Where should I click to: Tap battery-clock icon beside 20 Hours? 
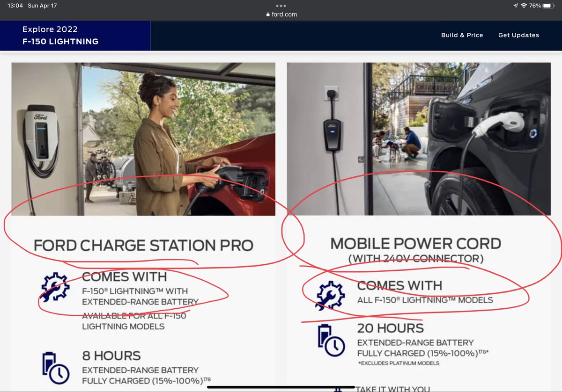point(331,340)
